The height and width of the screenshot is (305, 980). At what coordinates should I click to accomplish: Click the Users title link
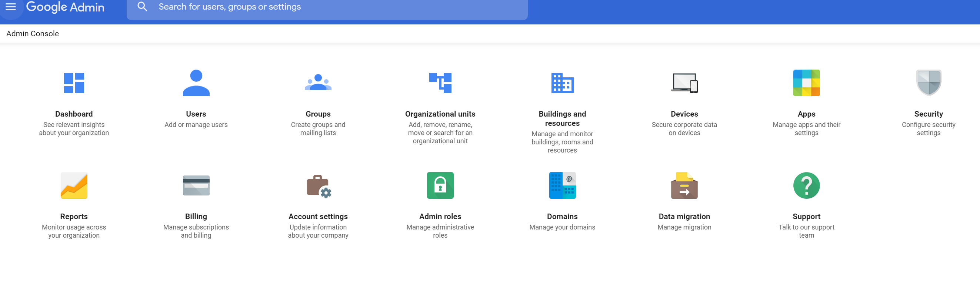196,114
